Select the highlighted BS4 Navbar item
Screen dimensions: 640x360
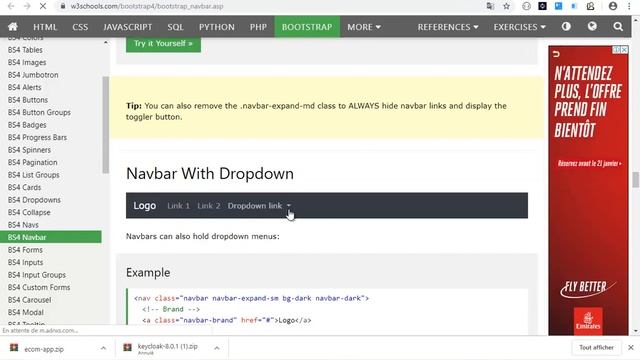click(51, 237)
